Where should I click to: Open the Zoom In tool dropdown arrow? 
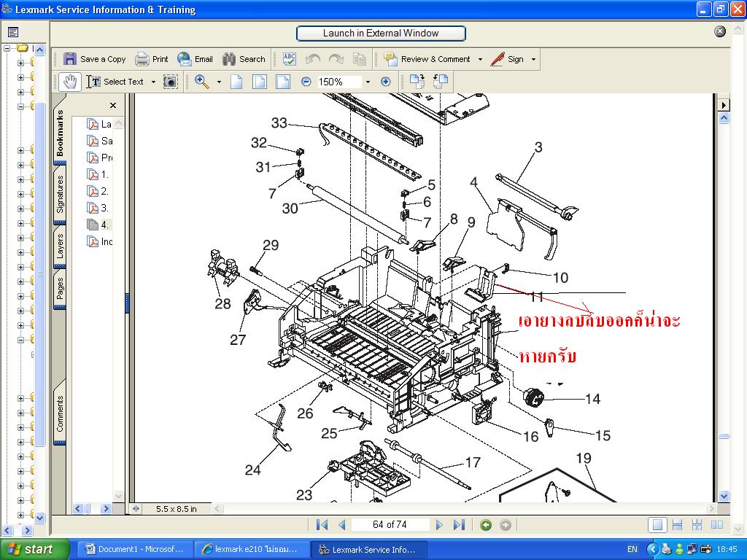click(x=219, y=82)
